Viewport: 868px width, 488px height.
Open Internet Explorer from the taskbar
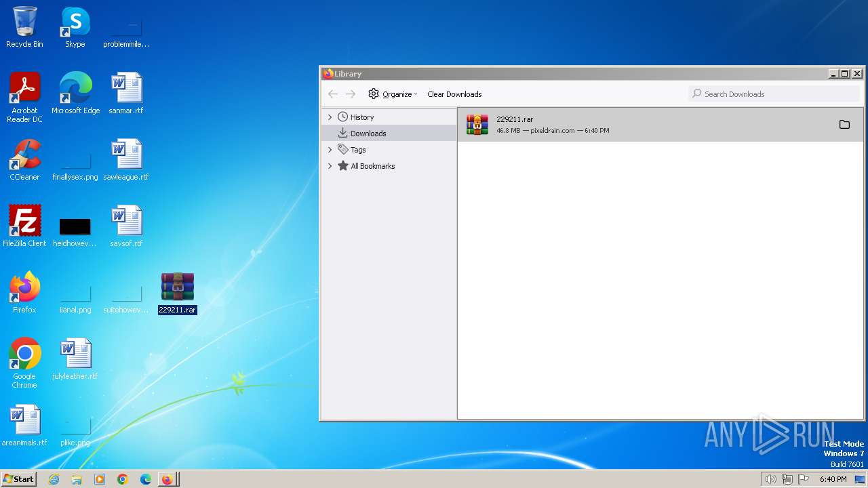point(54,479)
